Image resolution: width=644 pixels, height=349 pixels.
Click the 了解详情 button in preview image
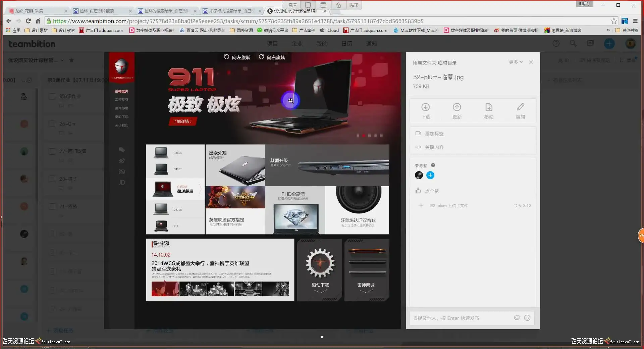click(182, 121)
